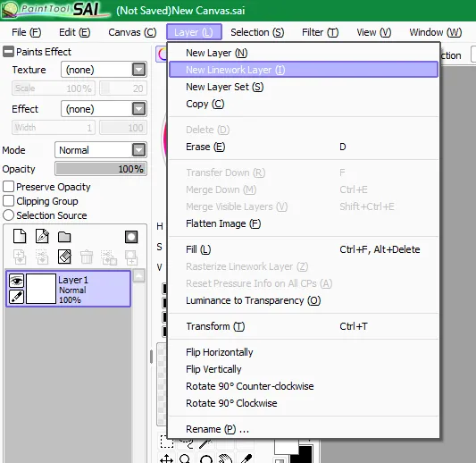Adjust the Opacity slider
476x463 pixels.
(x=101, y=169)
